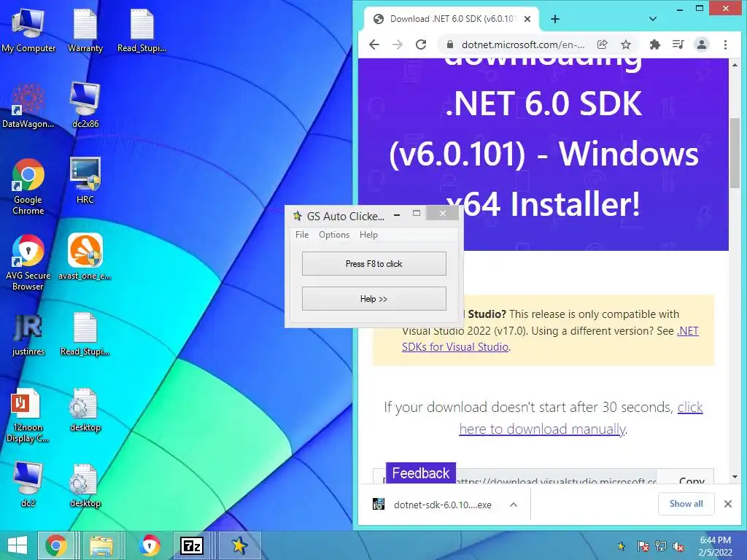This screenshot has height=560, width=747.
Task: Switch to Chrome in the taskbar
Action: tap(56, 545)
